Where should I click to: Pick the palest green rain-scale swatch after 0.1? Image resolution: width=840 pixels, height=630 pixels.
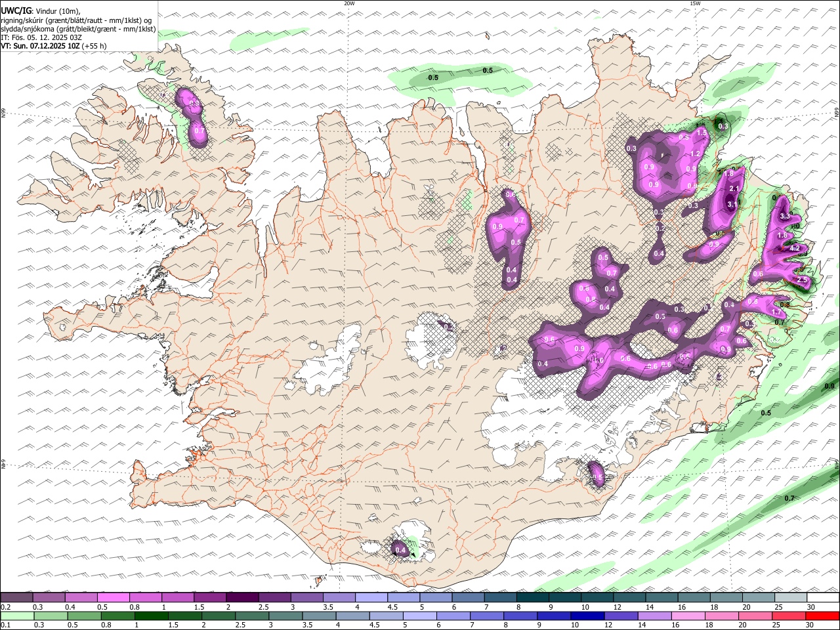[17, 616]
